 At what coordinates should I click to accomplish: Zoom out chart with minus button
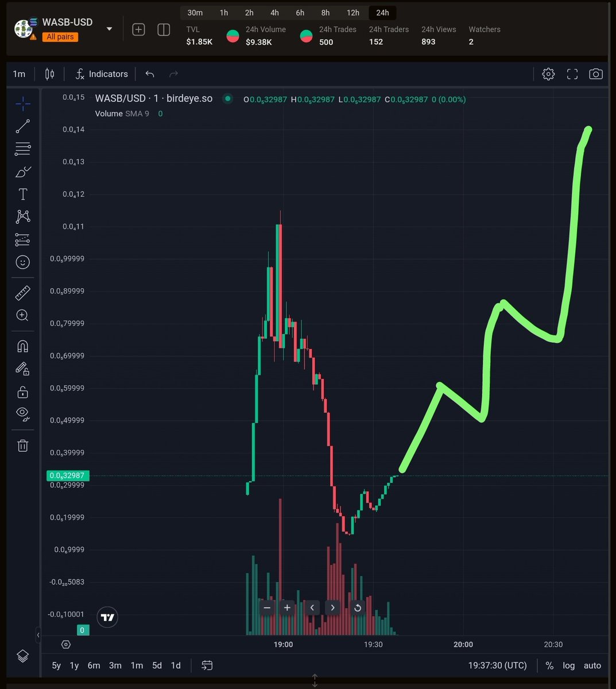pos(267,607)
